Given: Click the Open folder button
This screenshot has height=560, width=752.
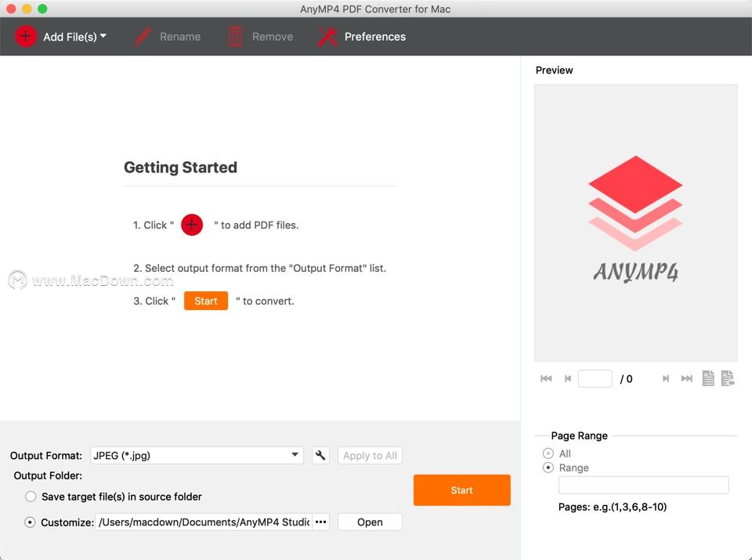Looking at the screenshot, I should (370, 522).
